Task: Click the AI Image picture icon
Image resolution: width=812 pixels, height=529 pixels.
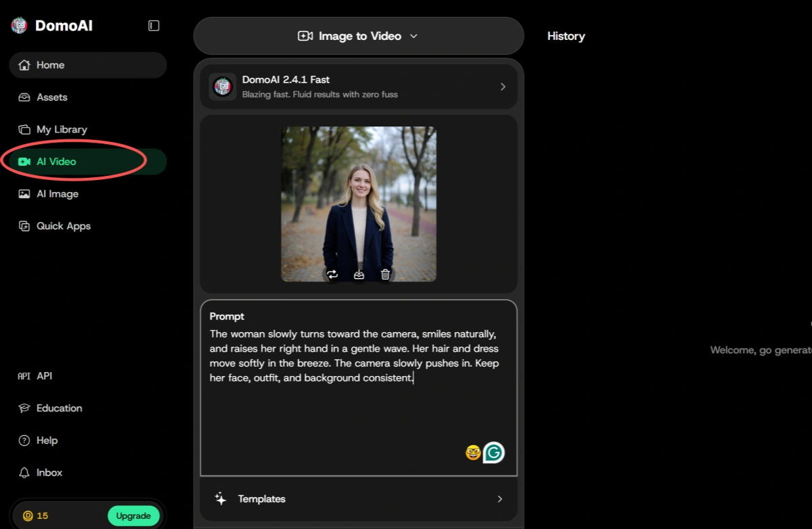Action: coord(24,194)
